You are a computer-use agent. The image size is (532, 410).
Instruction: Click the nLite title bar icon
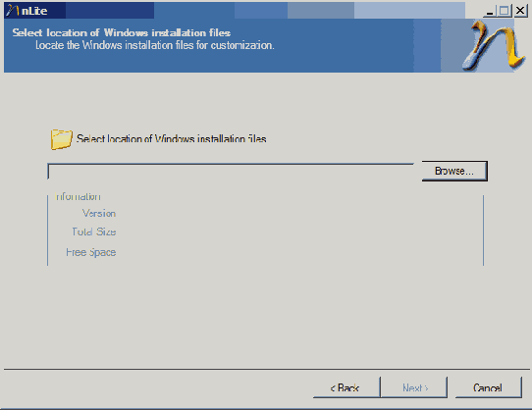pyautogui.click(x=12, y=11)
